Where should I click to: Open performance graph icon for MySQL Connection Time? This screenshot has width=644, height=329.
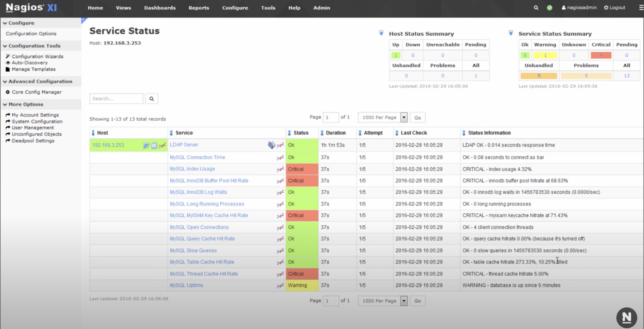pyautogui.click(x=280, y=158)
